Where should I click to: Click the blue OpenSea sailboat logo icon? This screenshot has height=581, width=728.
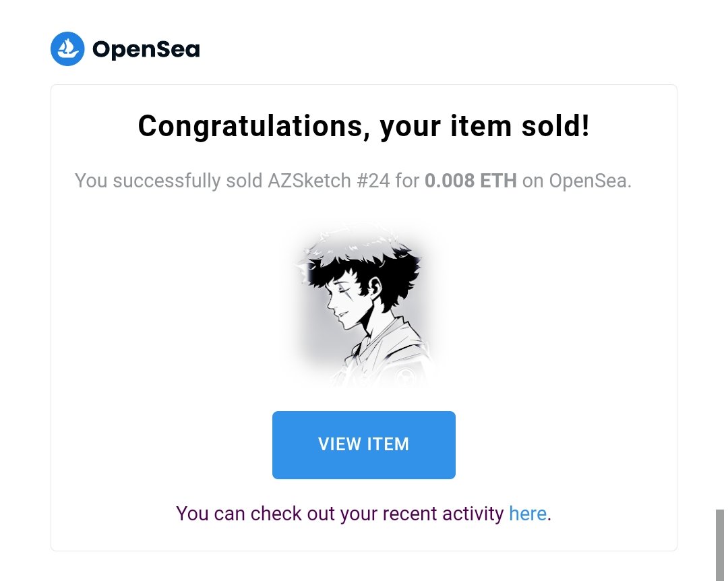tap(67, 49)
